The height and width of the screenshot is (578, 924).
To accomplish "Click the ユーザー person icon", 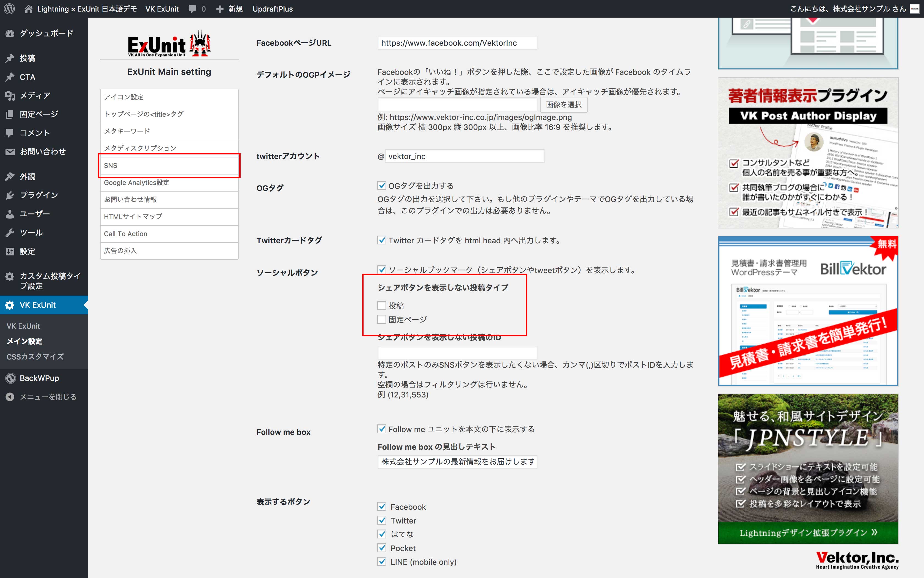I will pos(10,214).
